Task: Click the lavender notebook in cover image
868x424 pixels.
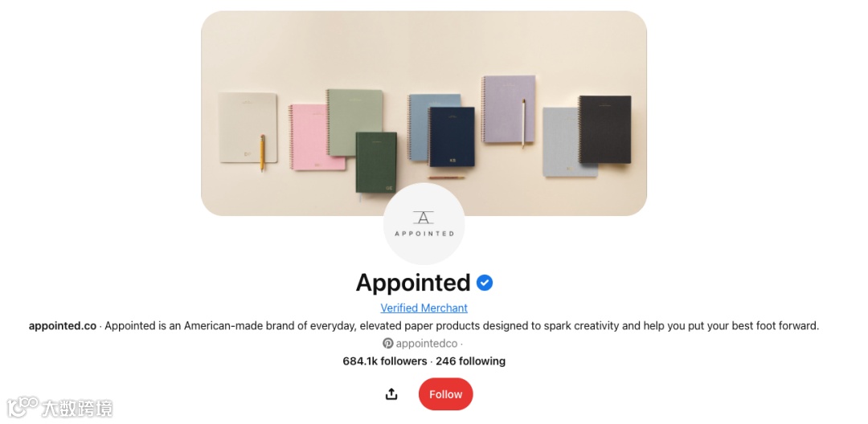Action: point(508,109)
